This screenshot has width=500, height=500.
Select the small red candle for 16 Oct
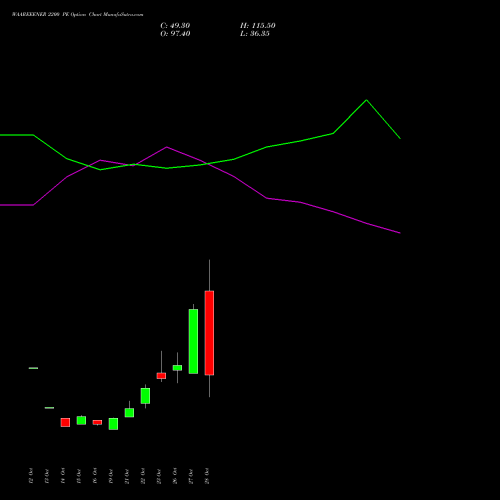pos(97,422)
